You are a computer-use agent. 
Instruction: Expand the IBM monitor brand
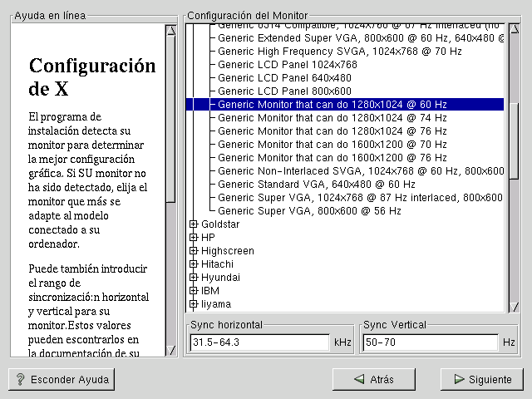click(194, 291)
